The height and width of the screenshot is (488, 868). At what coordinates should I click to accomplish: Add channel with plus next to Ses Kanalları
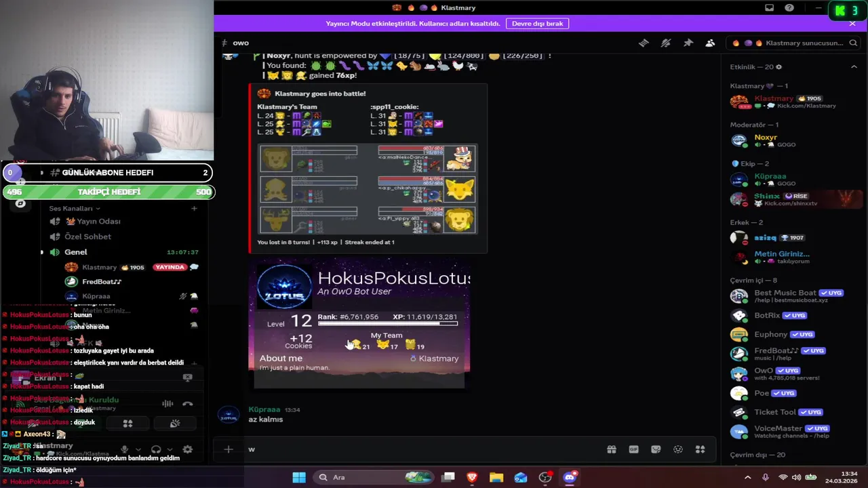coord(194,208)
